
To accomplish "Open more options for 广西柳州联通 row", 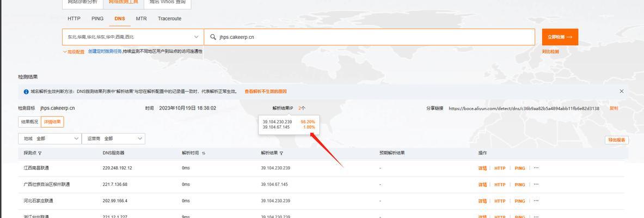I will (536, 184).
